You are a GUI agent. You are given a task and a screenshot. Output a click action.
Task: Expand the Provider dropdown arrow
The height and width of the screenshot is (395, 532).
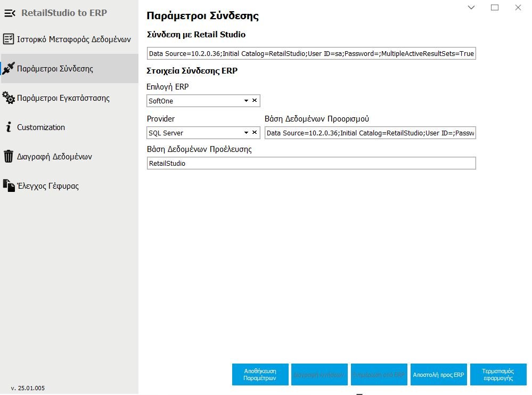(246, 133)
